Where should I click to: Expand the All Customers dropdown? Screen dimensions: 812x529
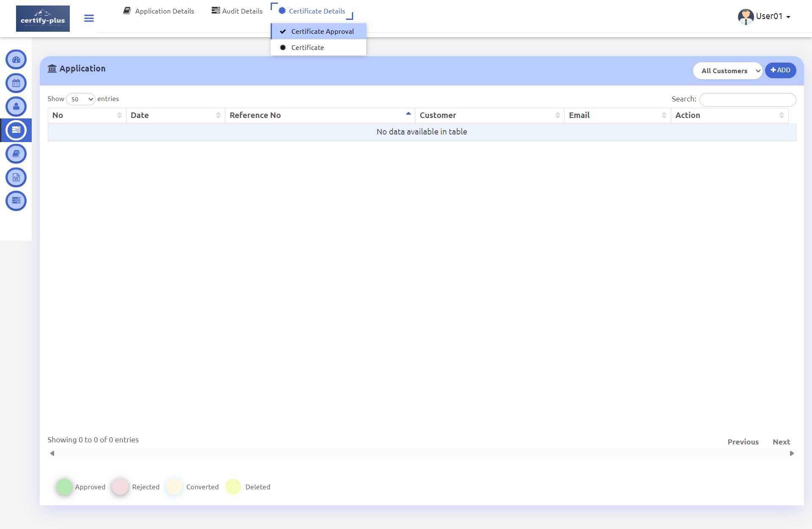pos(727,71)
